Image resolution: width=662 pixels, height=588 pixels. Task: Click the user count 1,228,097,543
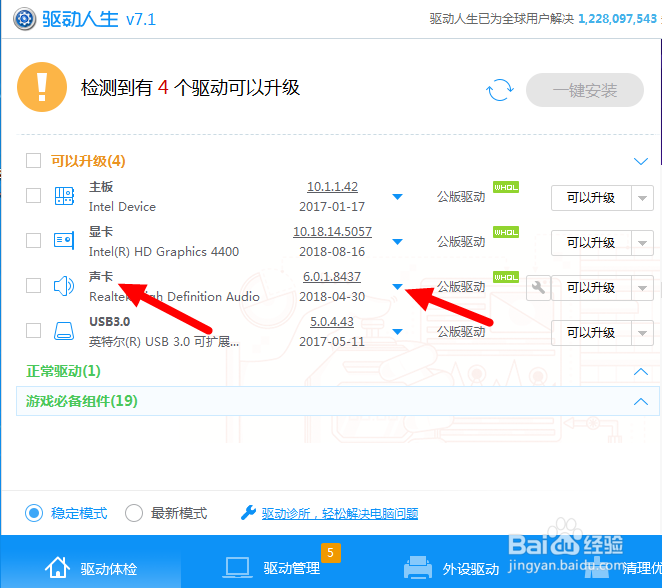tap(617, 19)
